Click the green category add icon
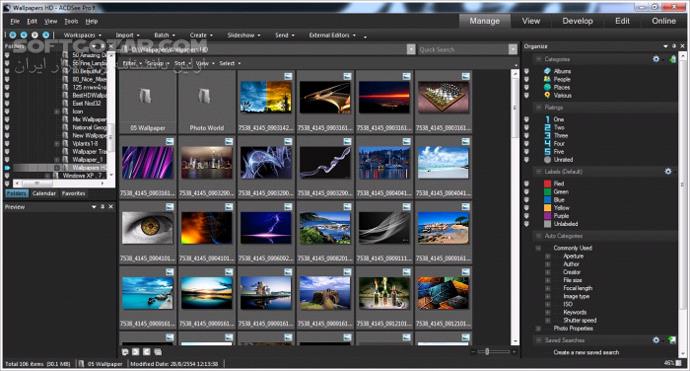This screenshot has height=371, width=690. pyautogui.click(x=672, y=59)
